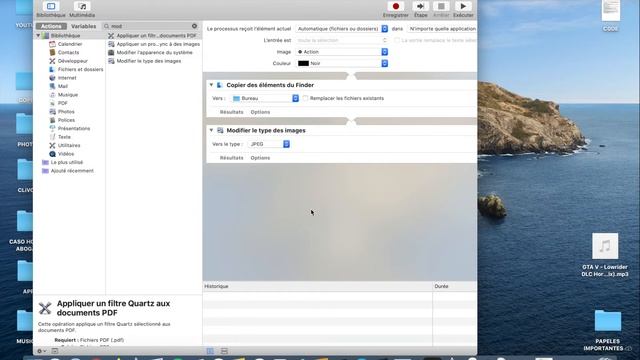This screenshot has width=640, height=360.
Task: Select Développeur category in library
Action: tap(73, 61)
